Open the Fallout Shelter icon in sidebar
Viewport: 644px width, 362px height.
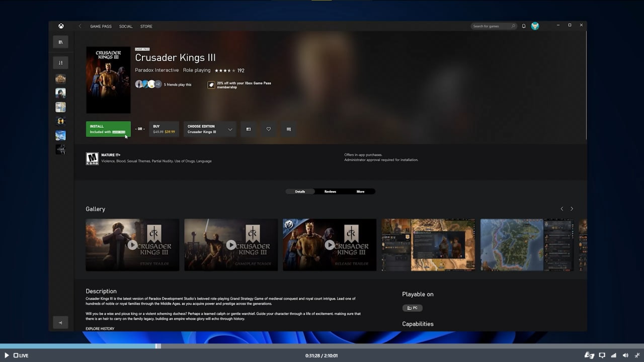(60, 107)
